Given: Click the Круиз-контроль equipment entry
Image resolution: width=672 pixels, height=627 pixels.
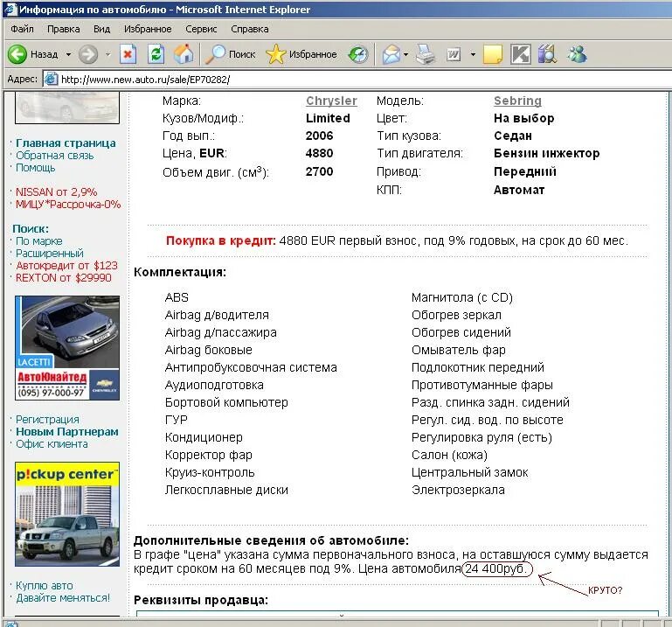Looking at the screenshot, I should click(x=210, y=472).
